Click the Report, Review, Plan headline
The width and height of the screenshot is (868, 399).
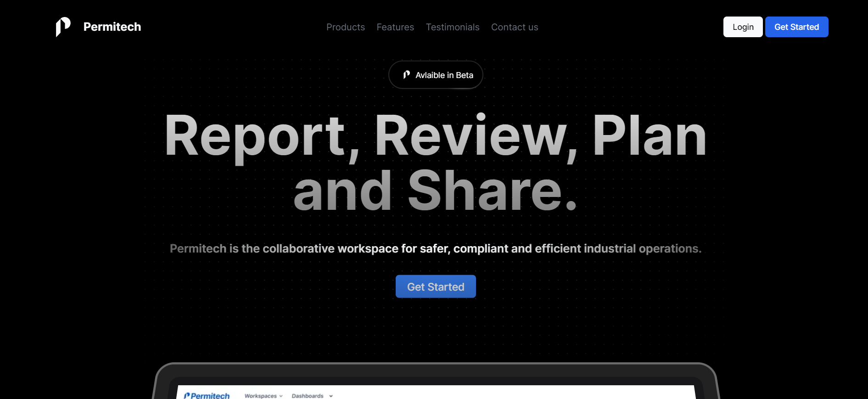pyautogui.click(x=435, y=136)
